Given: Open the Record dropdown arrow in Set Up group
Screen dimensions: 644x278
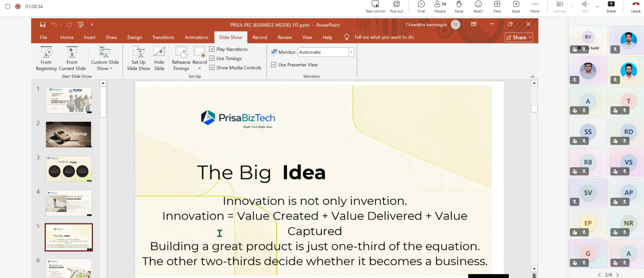Looking at the screenshot, I should pyautogui.click(x=199, y=68).
